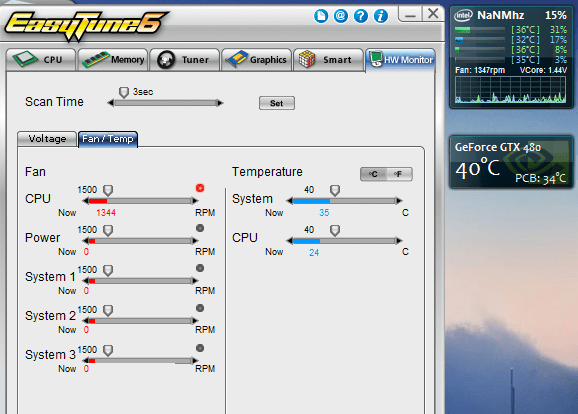Switch to the Memory tab

pyautogui.click(x=112, y=59)
